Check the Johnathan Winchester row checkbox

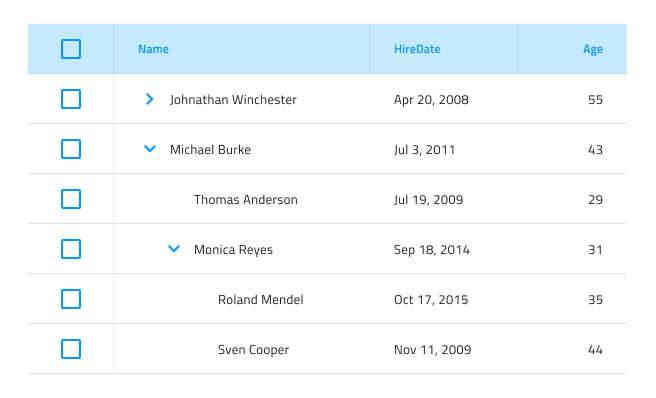tap(71, 99)
